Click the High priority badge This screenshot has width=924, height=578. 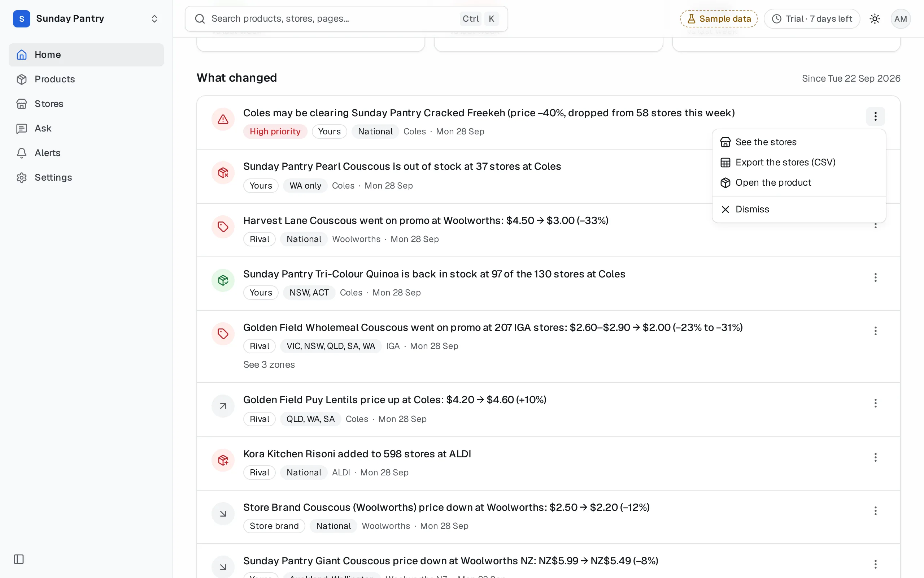click(275, 131)
